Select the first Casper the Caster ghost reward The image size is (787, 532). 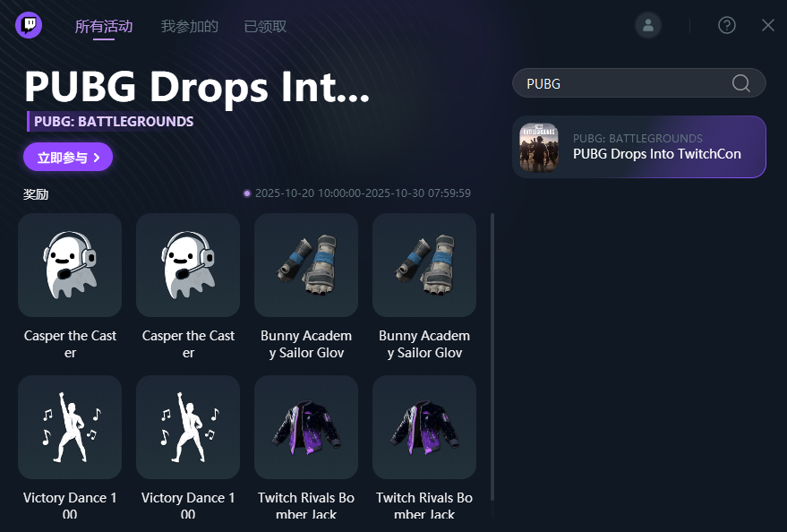[x=70, y=265]
